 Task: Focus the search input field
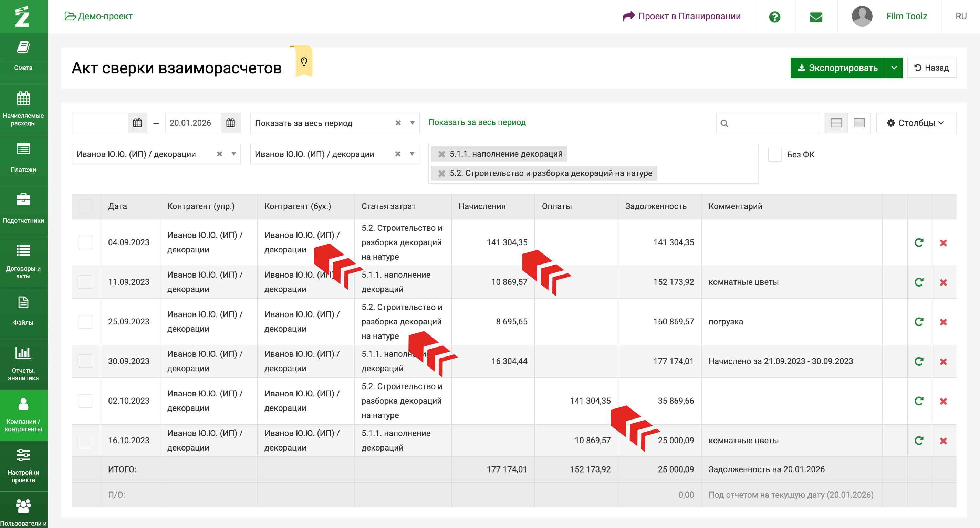[x=772, y=123]
